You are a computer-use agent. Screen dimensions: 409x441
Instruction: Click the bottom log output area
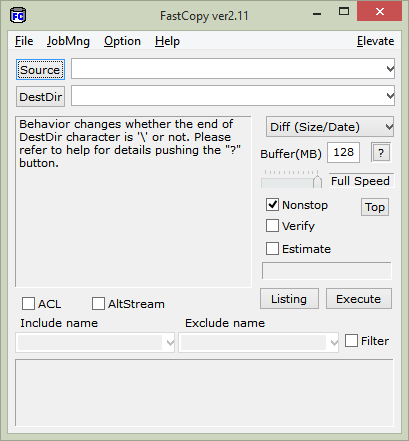click(204, 392)
